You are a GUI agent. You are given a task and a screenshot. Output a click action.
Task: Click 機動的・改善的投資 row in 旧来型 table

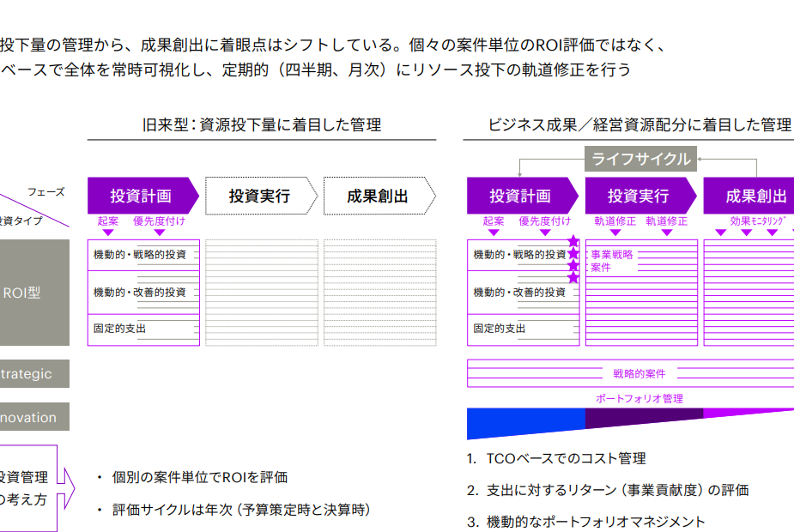click(143, 293)
